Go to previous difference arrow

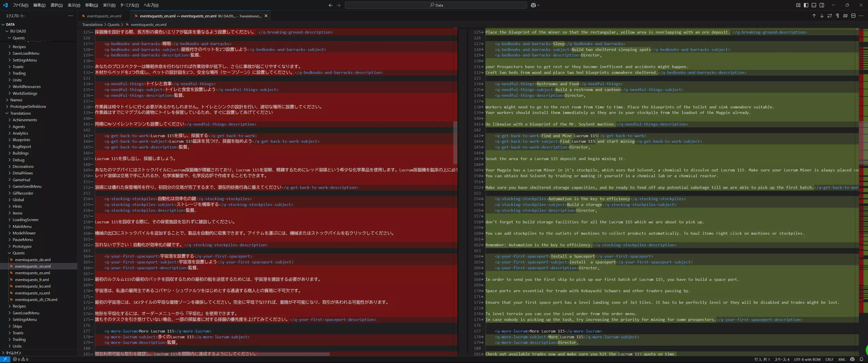pos(814,16)
